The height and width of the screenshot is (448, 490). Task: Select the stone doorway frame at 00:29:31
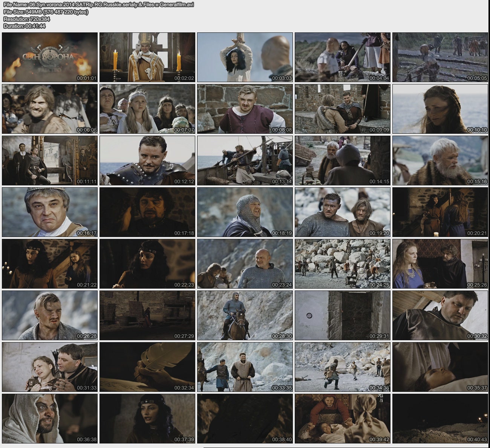pyautogui.click(x=343, y=315)
